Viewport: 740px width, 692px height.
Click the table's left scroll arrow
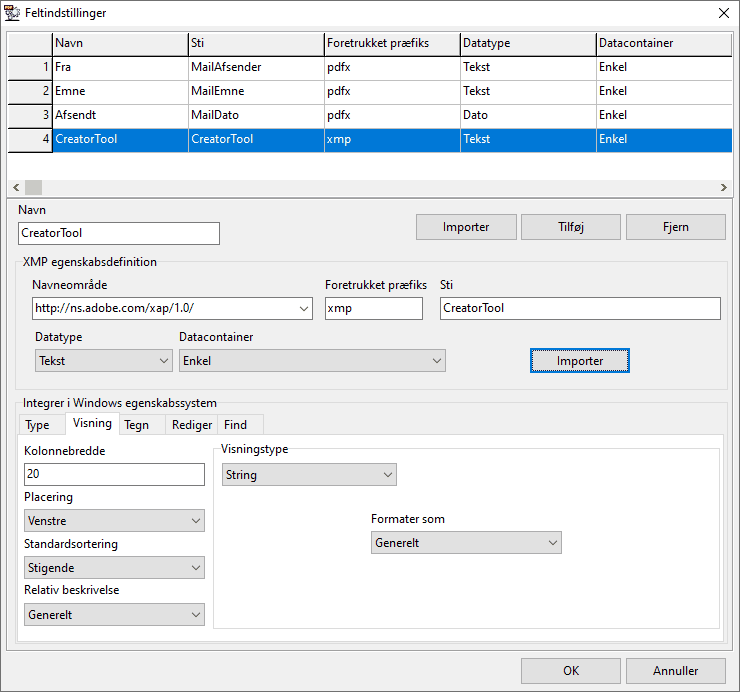[x=16, y=187]
